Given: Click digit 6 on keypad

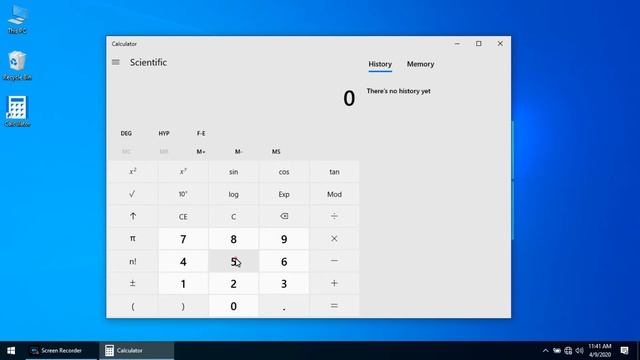Looking at the screenshot, I should pyautogui.click(x=284, y=261).
